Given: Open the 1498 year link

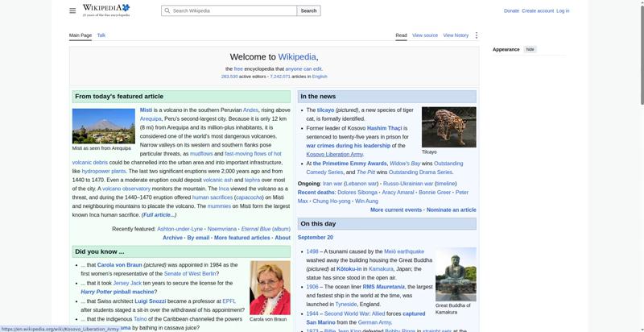Looking at the screenshot, I should tap(312, 251).
